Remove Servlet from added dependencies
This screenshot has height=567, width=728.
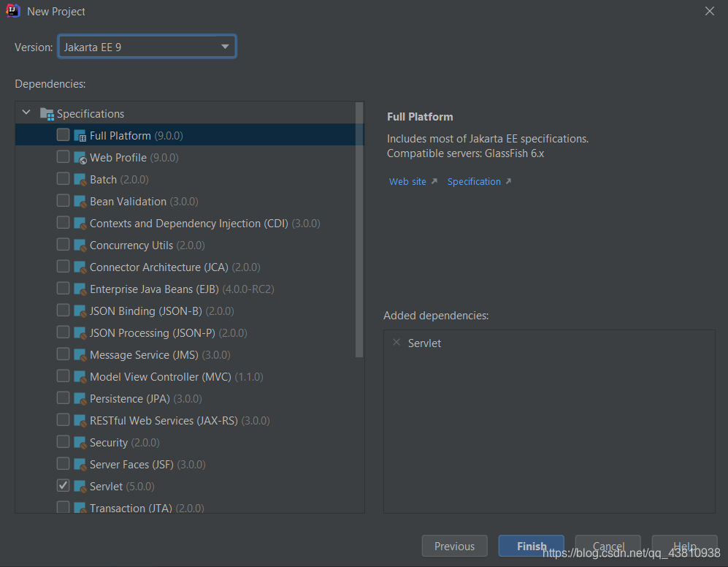396,343
